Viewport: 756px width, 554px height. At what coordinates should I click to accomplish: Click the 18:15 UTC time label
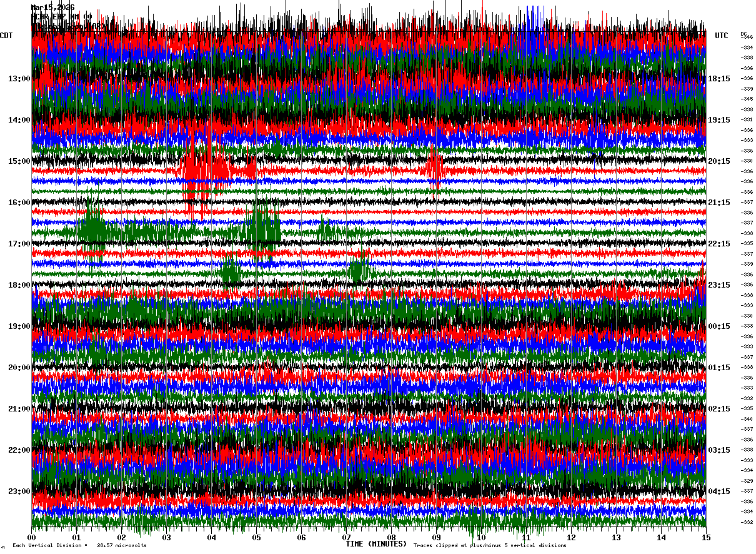pyautogui.click(x=719, y=79)
